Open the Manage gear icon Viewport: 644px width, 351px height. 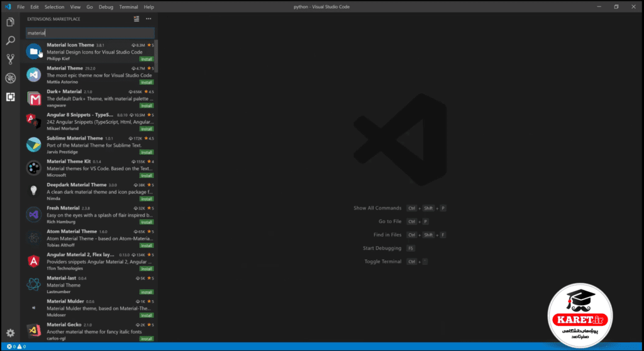(10, 333)
